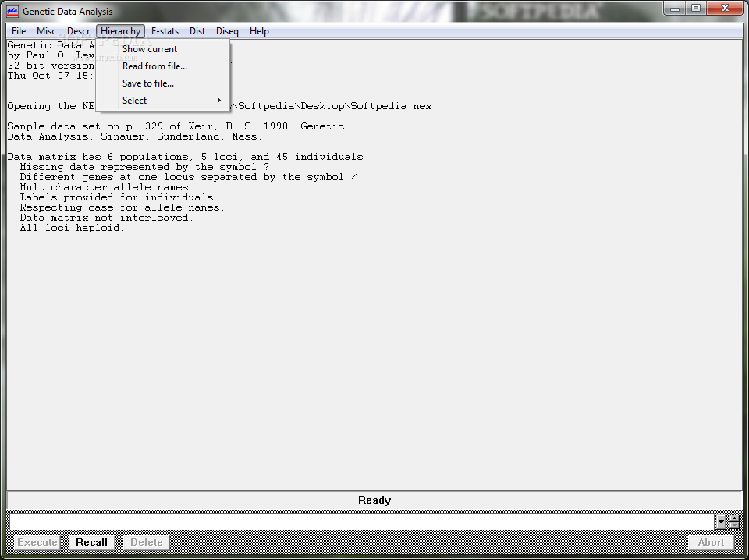Open the Dist menu
Screen dimensions: 749x560
click(x=197, y=31)
